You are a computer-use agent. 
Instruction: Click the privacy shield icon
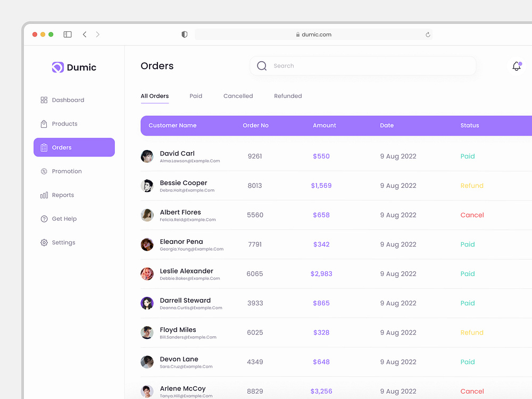point(185,35)
